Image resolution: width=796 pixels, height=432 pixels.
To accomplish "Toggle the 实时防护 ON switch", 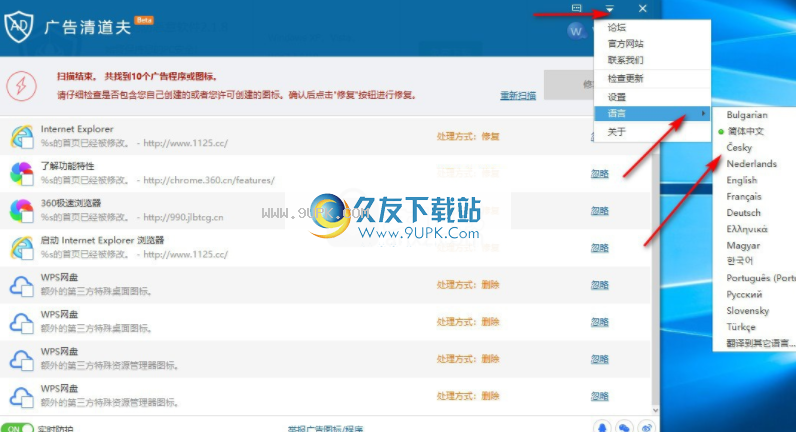I will point(17,428).
